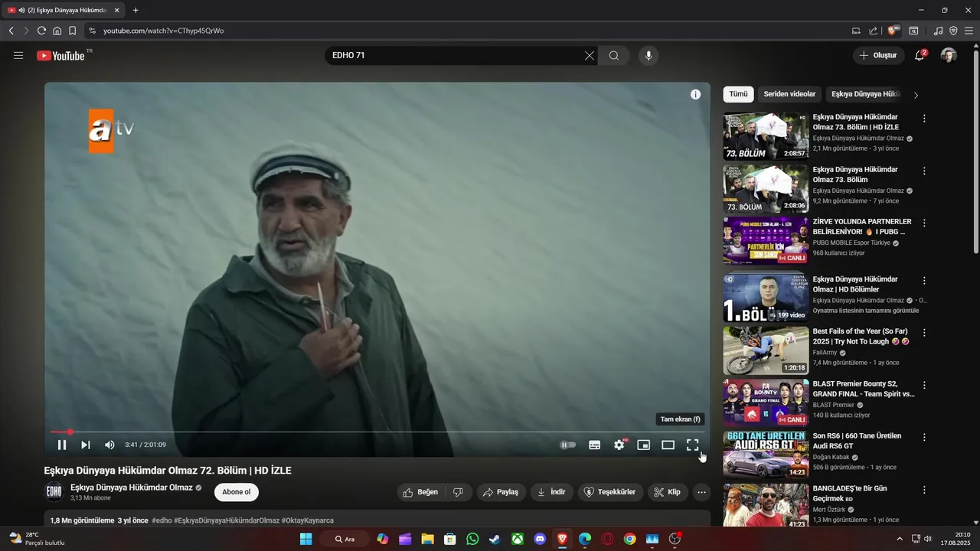
Task: Subscribe with the Abone ol button
Action: tap(237, 492)
